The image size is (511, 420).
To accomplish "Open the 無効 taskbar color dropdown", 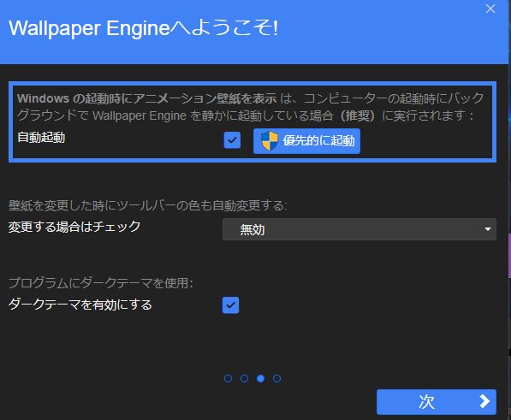I will pos(359,229).
